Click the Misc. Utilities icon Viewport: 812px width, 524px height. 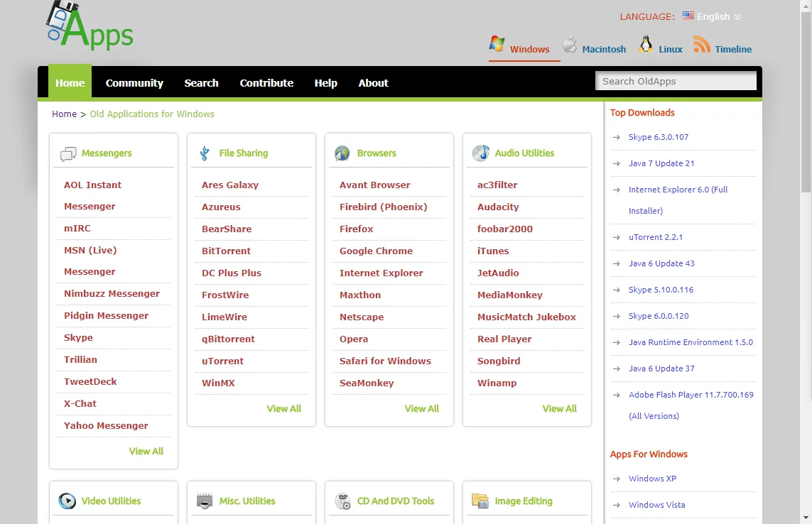tap(205, 501)
